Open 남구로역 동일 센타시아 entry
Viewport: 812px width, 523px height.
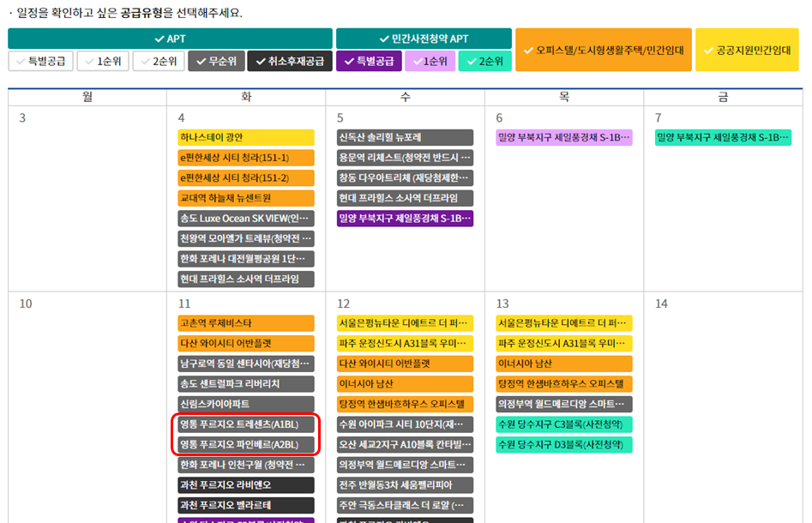[x=246, y=364]
